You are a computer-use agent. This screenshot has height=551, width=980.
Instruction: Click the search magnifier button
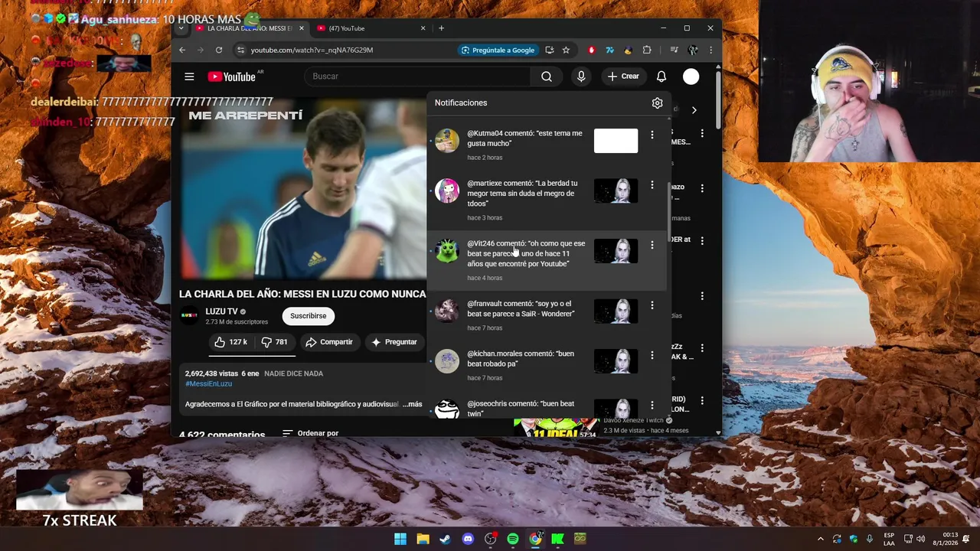[547, 77]
